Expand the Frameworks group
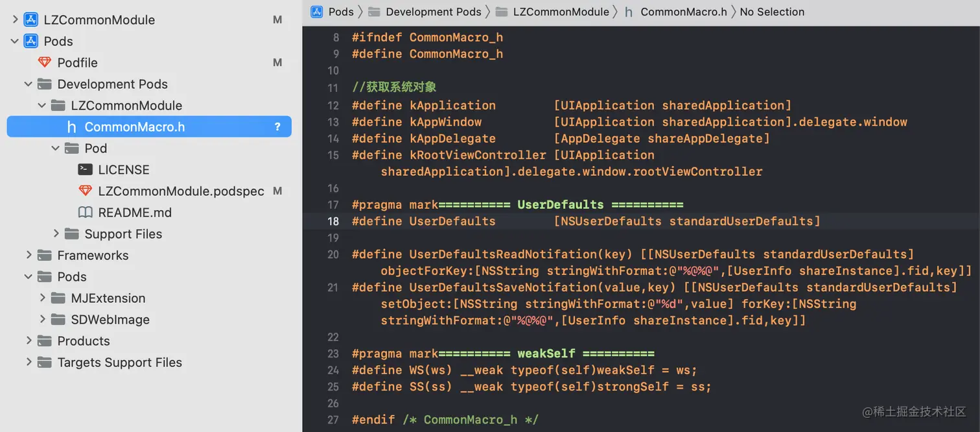This screenshot has height=432, width=980. click(x=29, y=255)
